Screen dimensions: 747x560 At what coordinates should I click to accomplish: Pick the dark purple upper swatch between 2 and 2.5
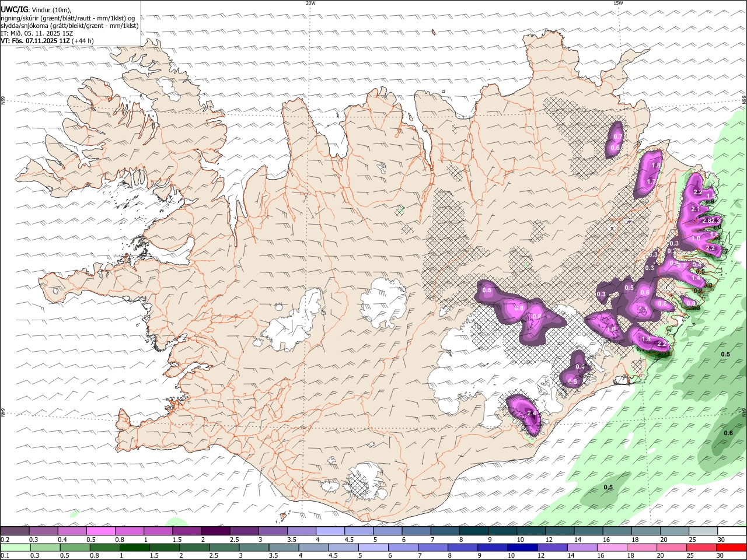tap(215, 531)
